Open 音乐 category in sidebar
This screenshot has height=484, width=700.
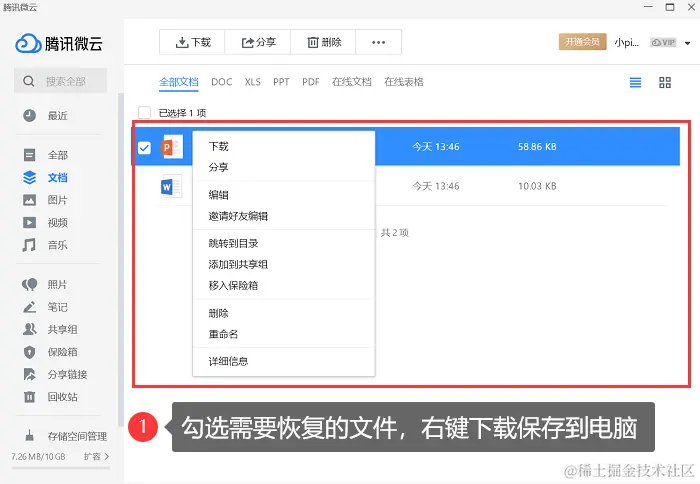(x=45, y=245)
